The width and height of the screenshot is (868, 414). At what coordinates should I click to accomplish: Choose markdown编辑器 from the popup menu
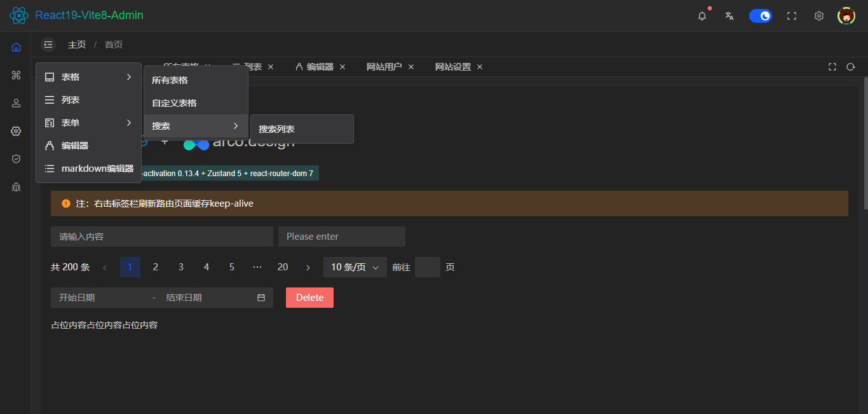tap(89, 169)
